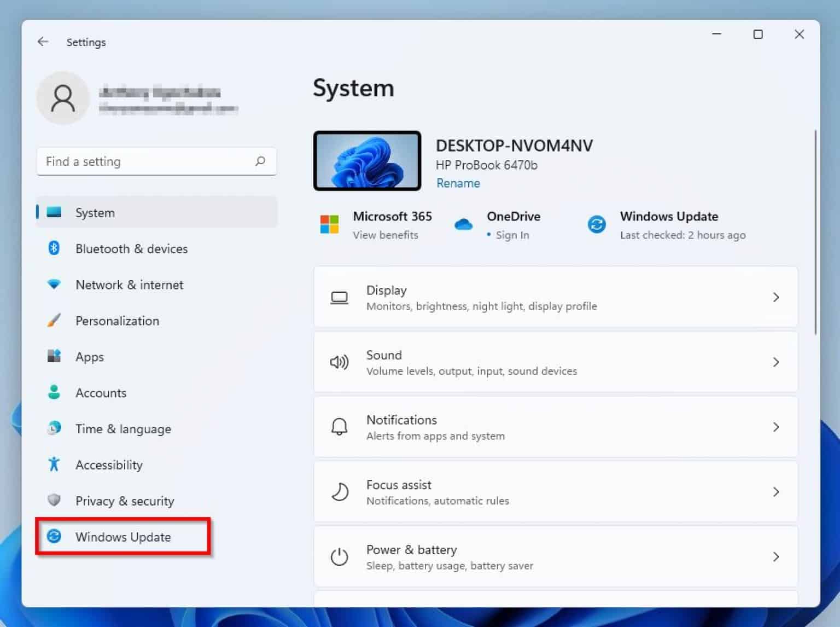Select System in the sidebar
Screen dimensions: 840x627
(x=94, y=212)
